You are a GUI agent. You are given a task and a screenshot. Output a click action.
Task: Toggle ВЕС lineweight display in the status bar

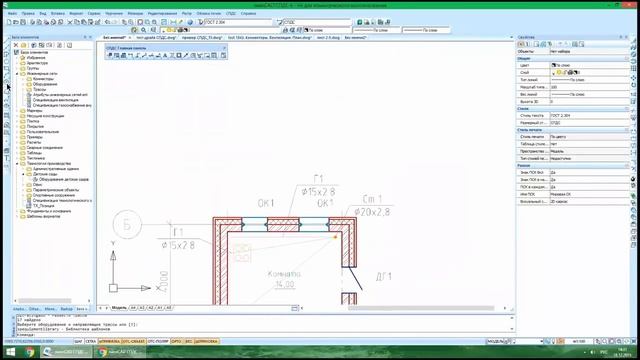pyautogui.click(x=189, y=341)
